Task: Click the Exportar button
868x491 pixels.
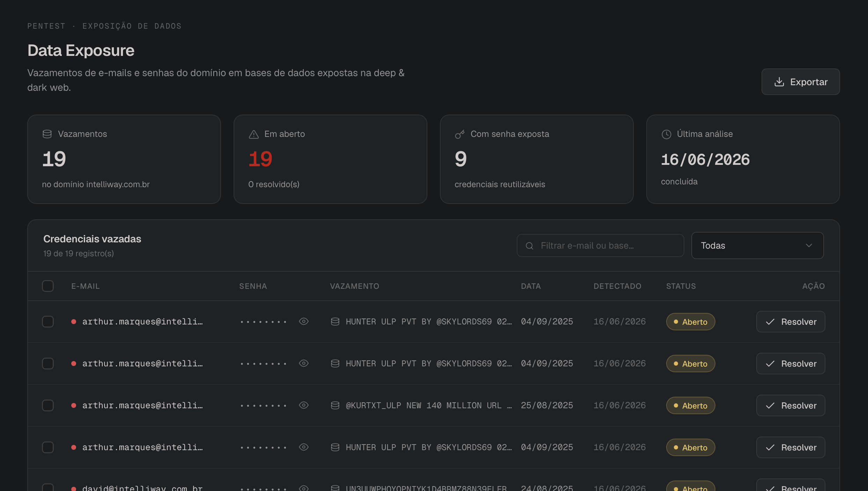Action: (800, 82)
